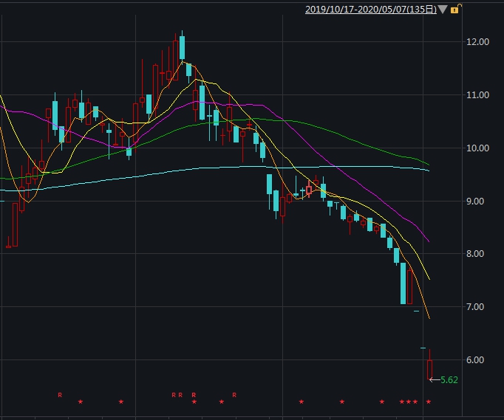Open the date range dropdown triangle
The width and height of the screenshot is (504, 420).
tap(443, 10)
